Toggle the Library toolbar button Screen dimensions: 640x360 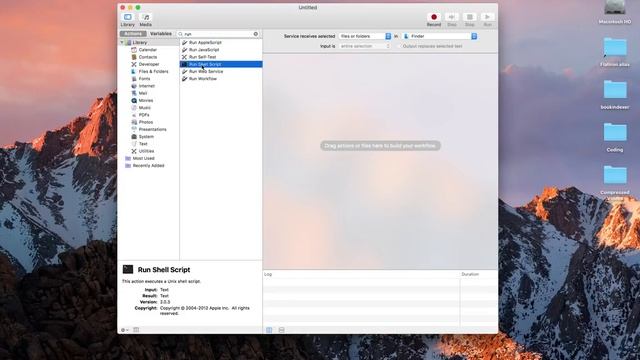[x=128, y=19]
